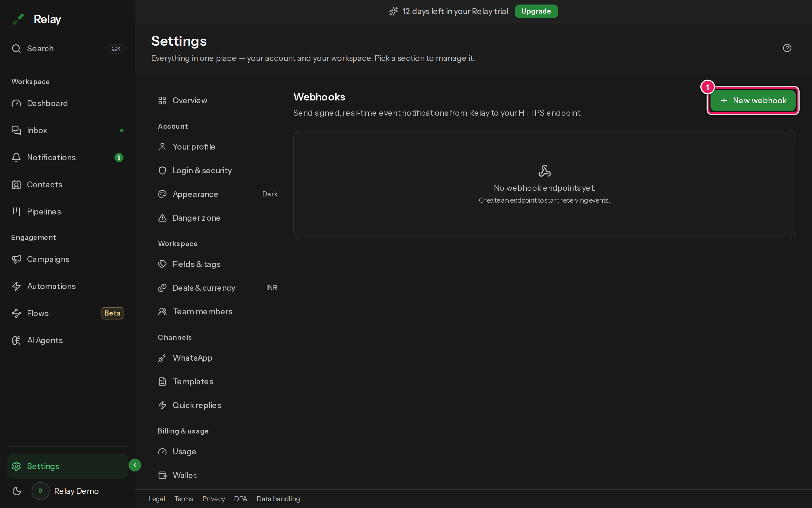This screenshot has height=508, width=812.
Task: Open Fields & tags tag icon
Action: click(162, 264)
